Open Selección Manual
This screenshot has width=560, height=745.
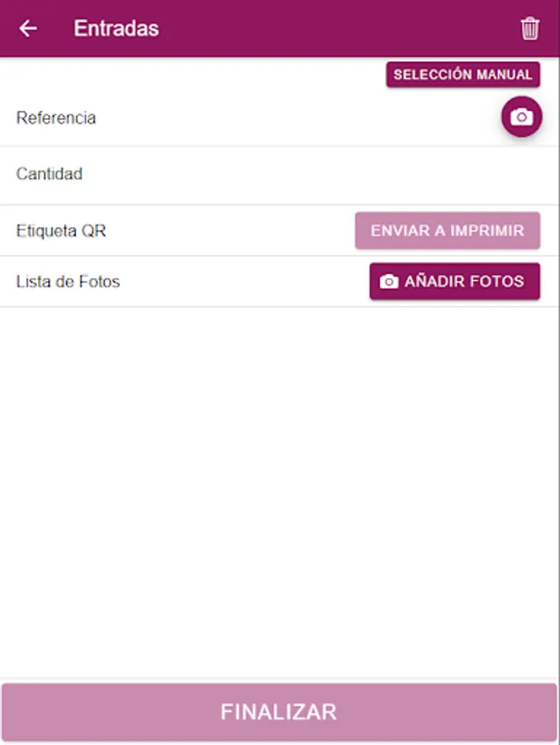click(462, 74)
